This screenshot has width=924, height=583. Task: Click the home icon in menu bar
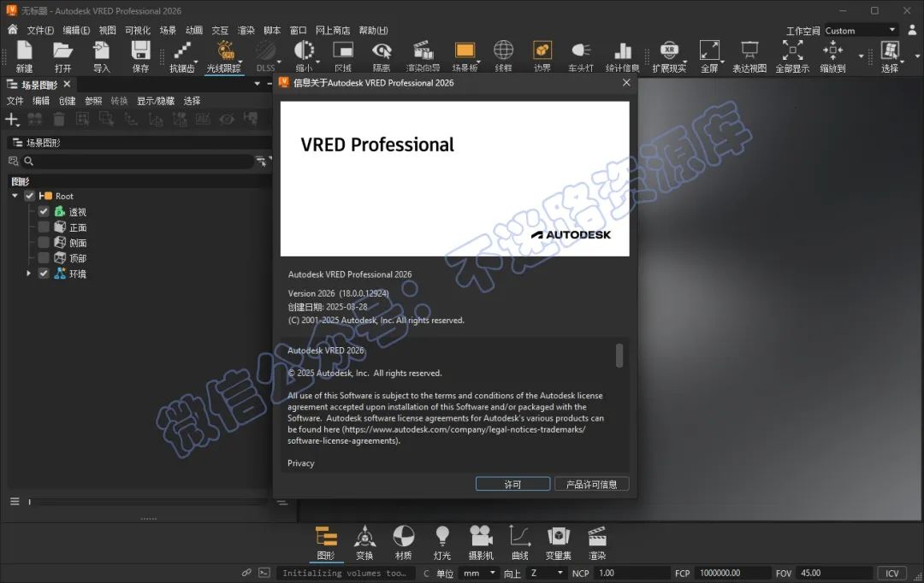click(12, 29)
